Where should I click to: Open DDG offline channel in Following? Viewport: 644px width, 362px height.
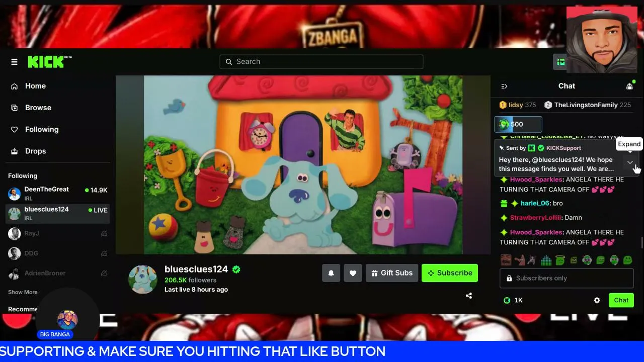[x=58, y=253]
